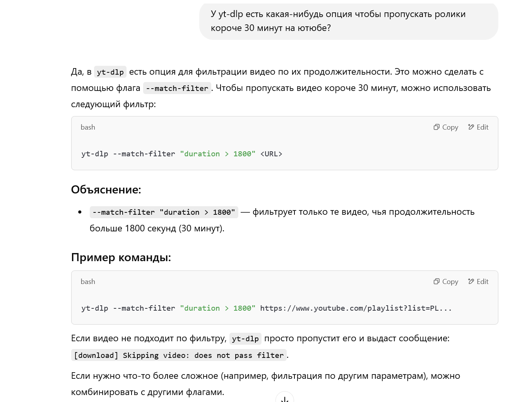532x402 pixels.
Task: Click the inline yt-dlp code in first paragraph
Action: (110, 72)
